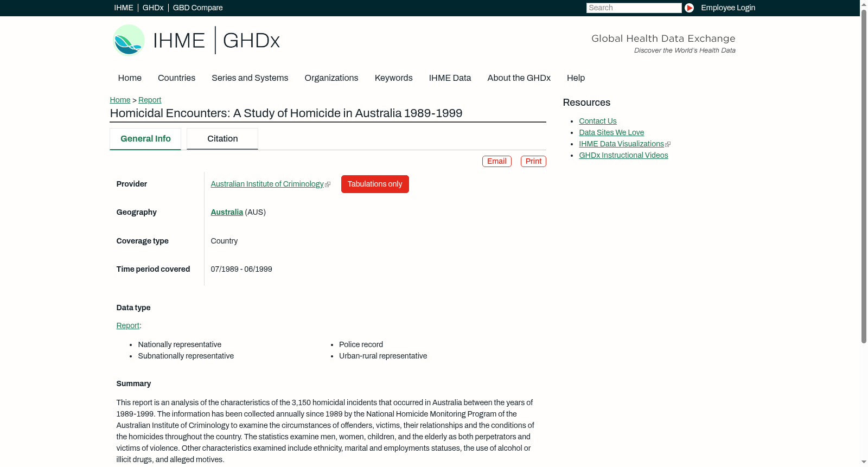Screen dimensions: 868x467
Task: Go to Home in main navigation
Action: tap(130, 78)
